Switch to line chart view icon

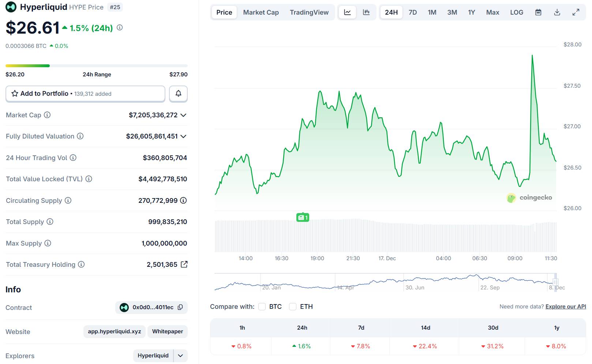point(347,12)
